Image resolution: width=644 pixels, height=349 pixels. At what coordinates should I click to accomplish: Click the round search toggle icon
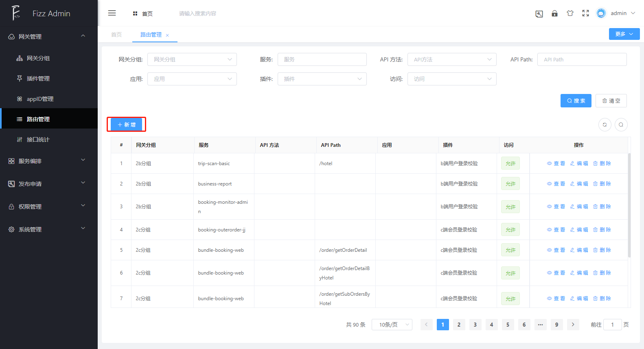tap(621, 125)
